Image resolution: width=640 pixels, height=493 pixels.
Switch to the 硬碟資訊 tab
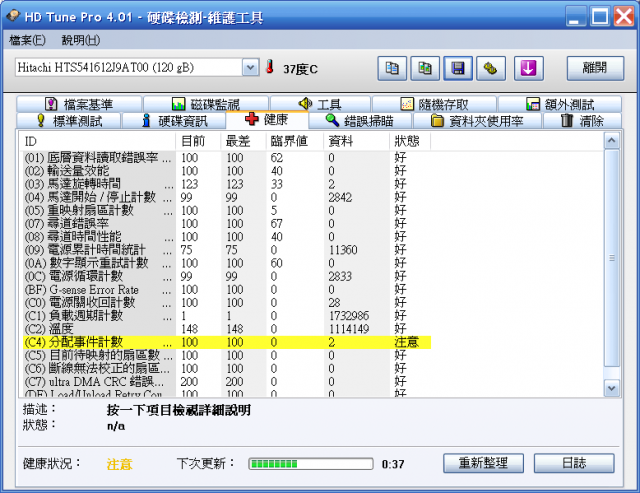pyautogui.click(x=174, y=121)
